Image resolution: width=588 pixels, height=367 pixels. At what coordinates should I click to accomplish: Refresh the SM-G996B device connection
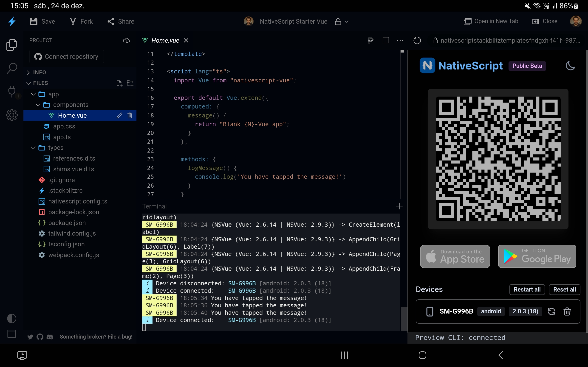pos(552,311)
